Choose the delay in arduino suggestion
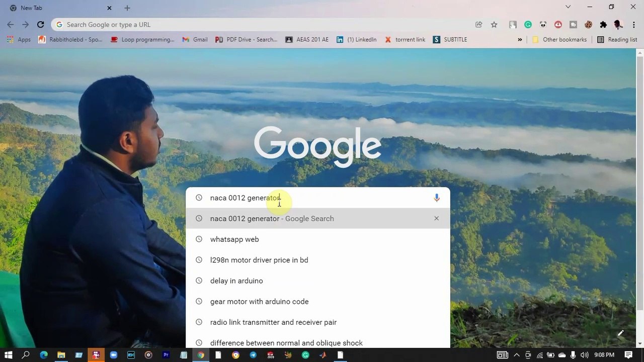The width and height of the screenshot is (644, 362). [236, 281]
